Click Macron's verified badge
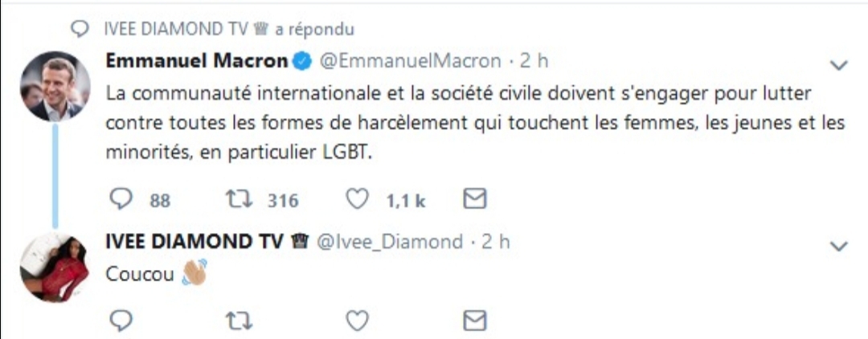Viewport: 868px width, 339px height. click(302, 61)
